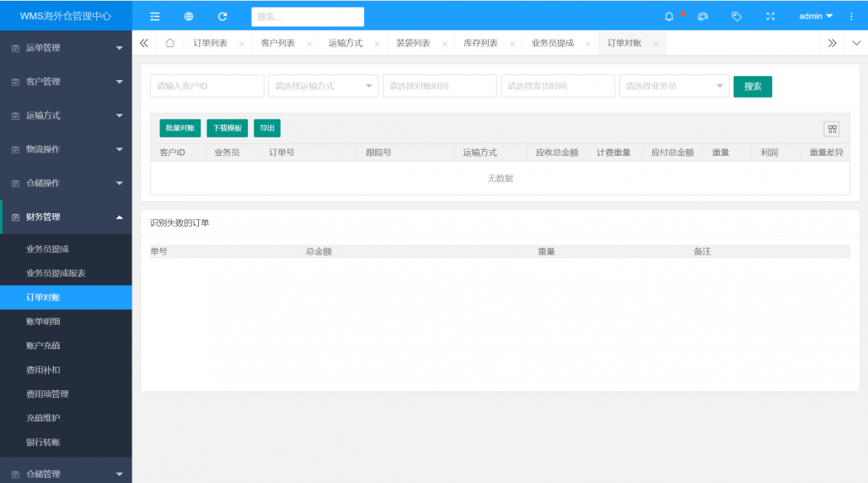Expand the 物流操作 sidebar menu

click(66, 149)
